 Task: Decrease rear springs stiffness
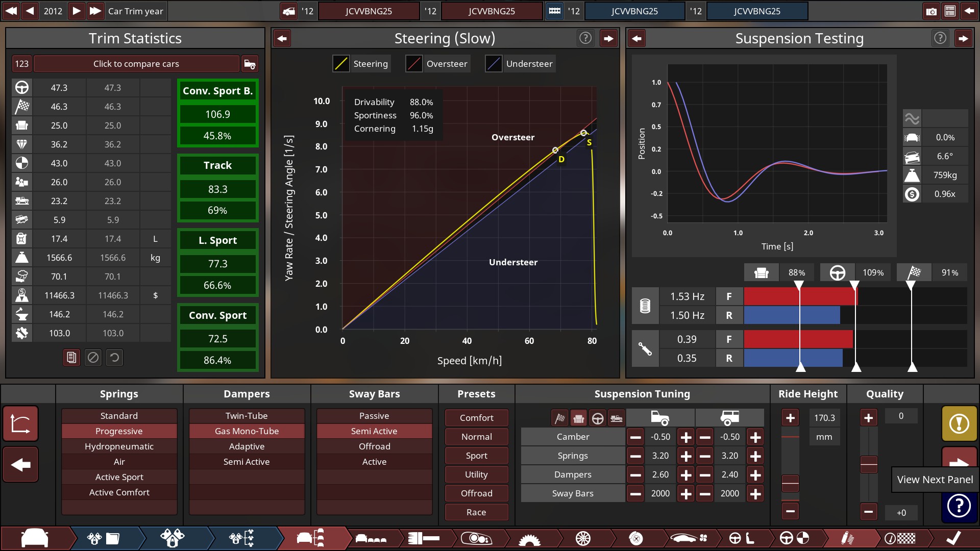click(x=705, y=456)
